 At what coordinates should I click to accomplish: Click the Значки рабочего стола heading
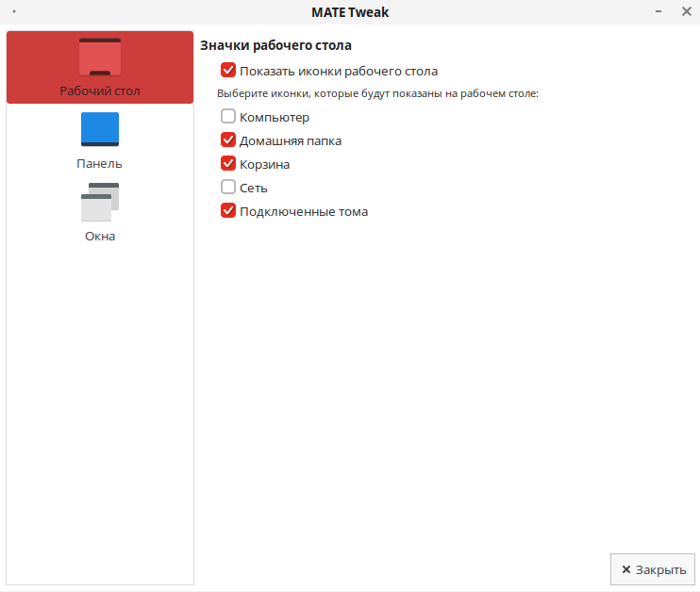275,45
